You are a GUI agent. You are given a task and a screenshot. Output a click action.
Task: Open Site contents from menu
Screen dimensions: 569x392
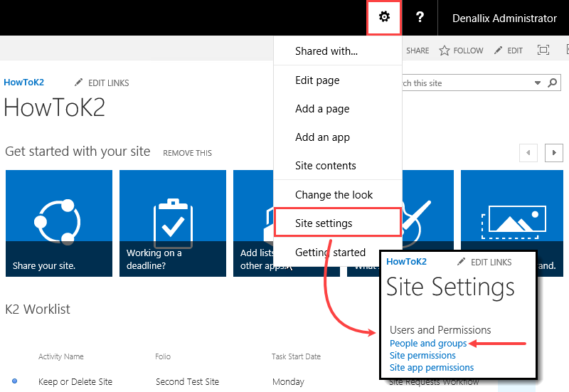337,166
